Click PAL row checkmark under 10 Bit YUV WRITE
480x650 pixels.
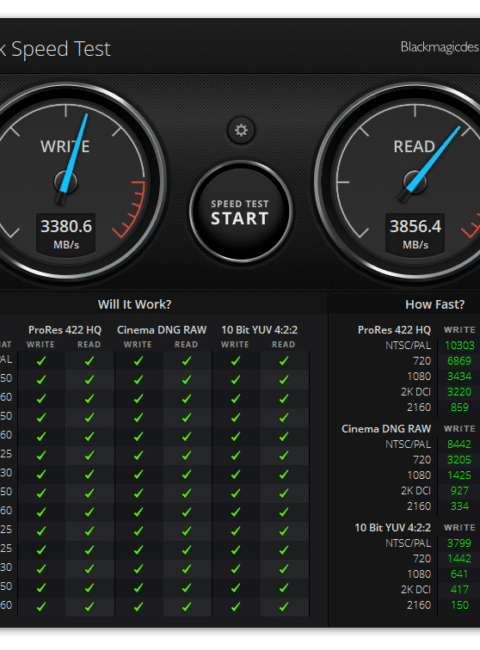pos(235,361)
